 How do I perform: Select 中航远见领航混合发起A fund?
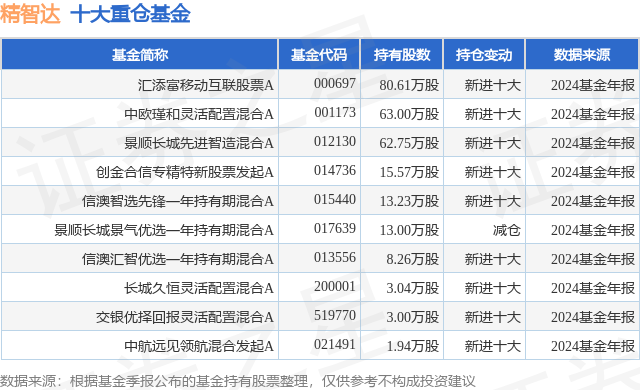click(199, 346)
